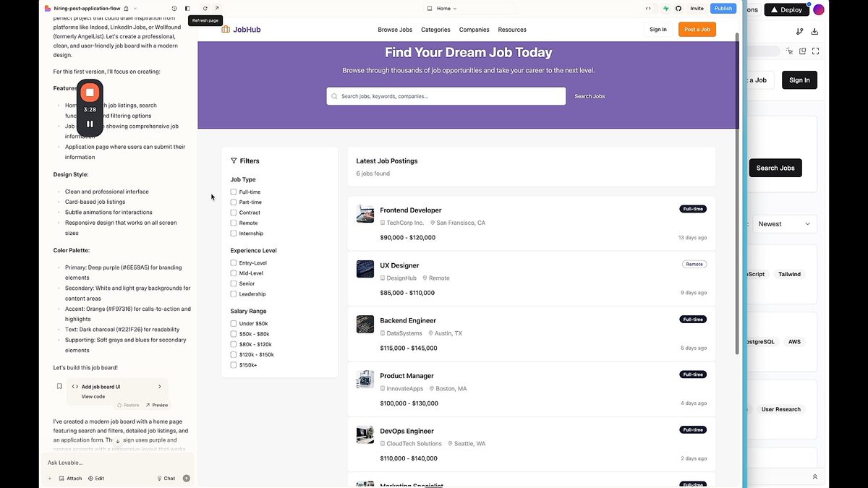Click the bookmark icon beside Add job board UI
Viewport: 868px width, 488px height.
point(59,386)
